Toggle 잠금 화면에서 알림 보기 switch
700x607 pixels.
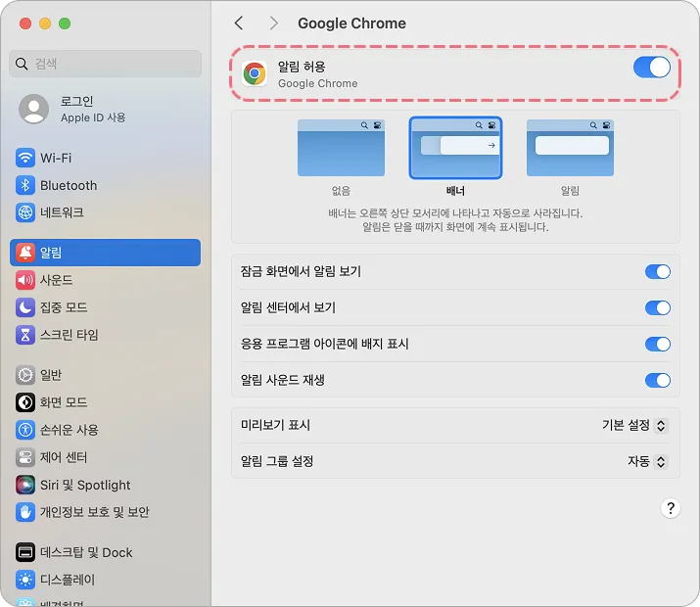pyautogui.click(x=658, y=271)
